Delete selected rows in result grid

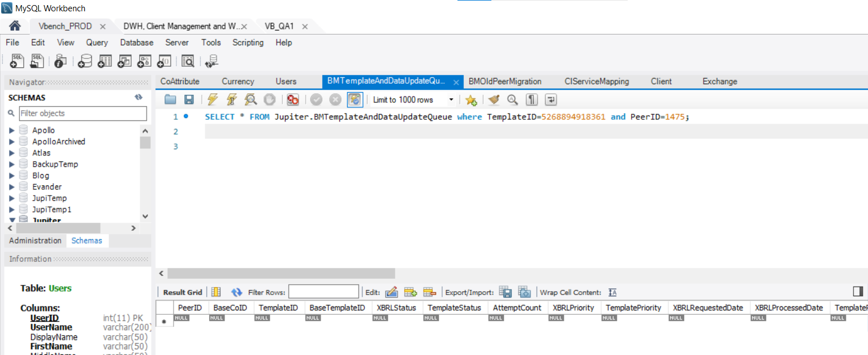click(x=430, y=292)
